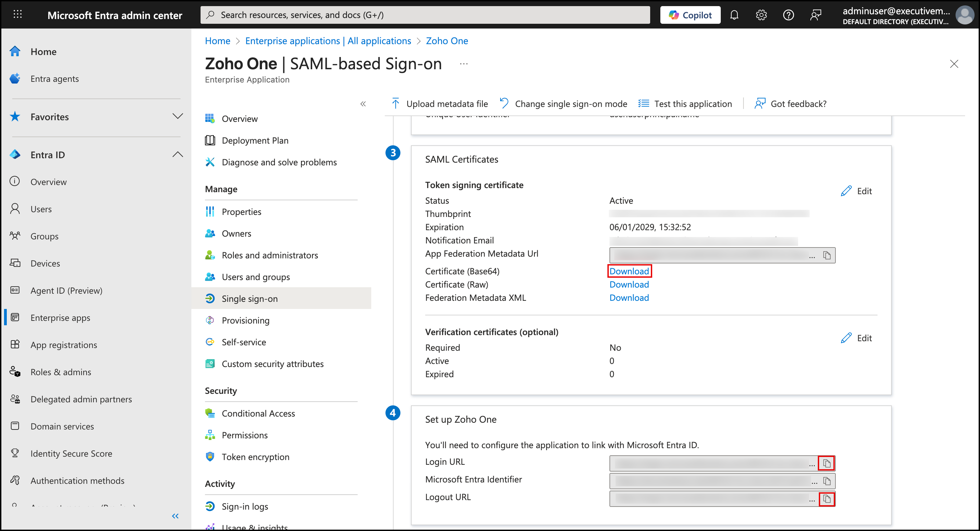Click the Copilot button

(x=690, y=15)
